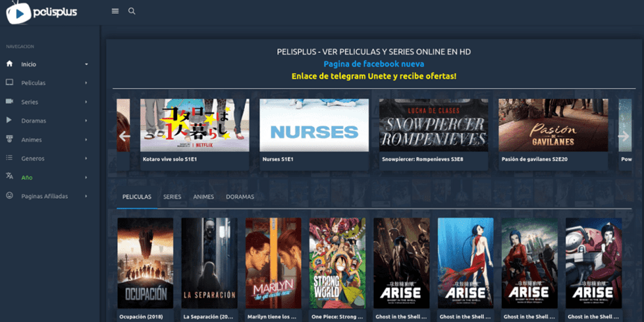The width and height of the screenshot is (644, 322).
Task: Open the One Piece Strong World poster
Action: [337, 263]
